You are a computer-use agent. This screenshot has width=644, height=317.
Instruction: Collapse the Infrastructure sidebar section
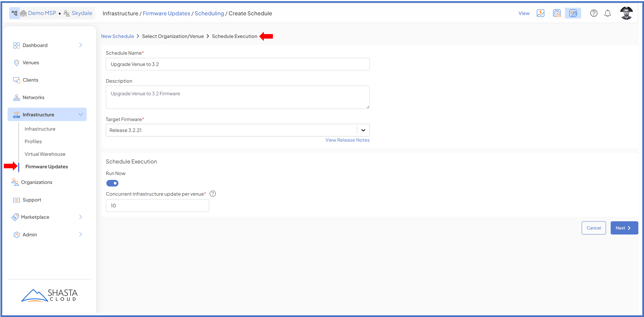[x=81, y=114]
